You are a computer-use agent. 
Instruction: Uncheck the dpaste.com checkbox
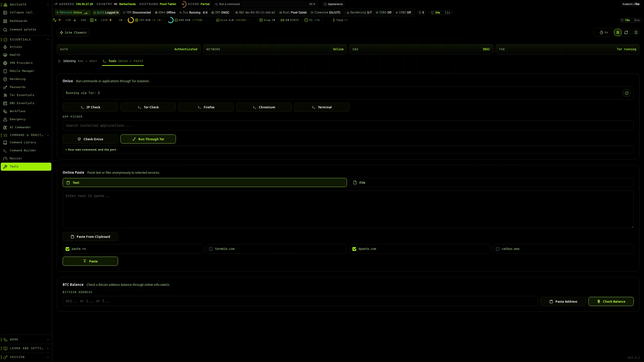point(354,249)
